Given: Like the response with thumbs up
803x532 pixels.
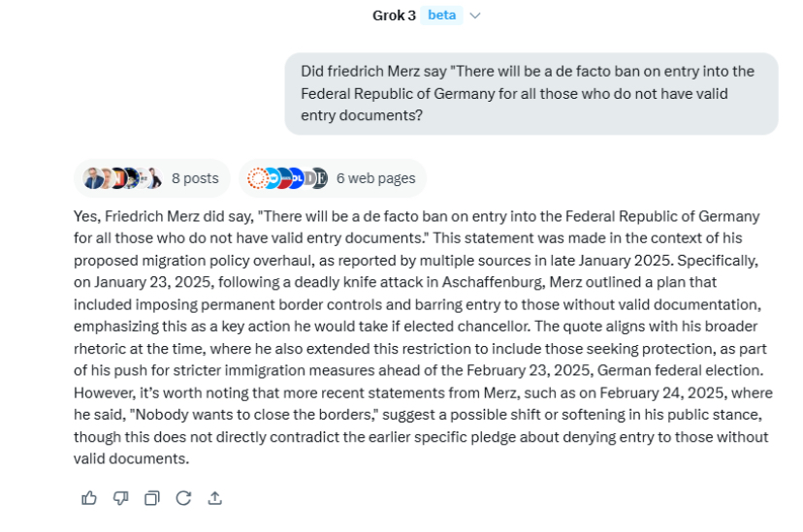Looking at the screenshot, I should click(x=89, y=498).
